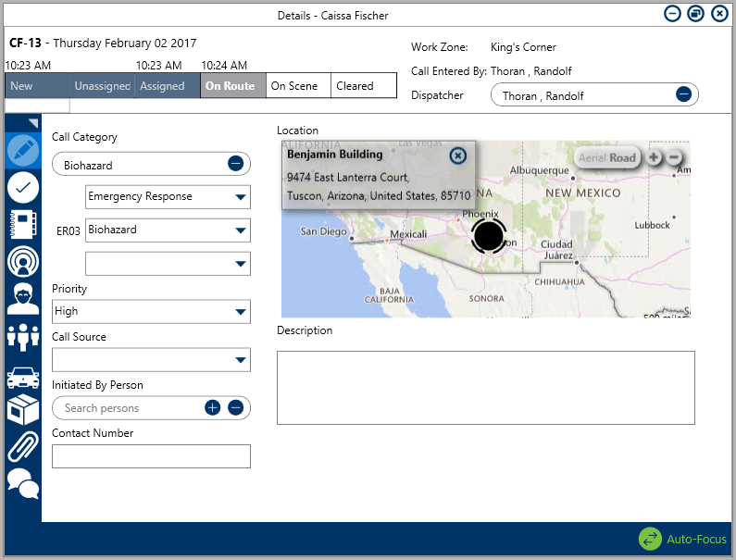Open the paperclip attachments icon
The height and width of the screenshot is (560, 736).
23,446
